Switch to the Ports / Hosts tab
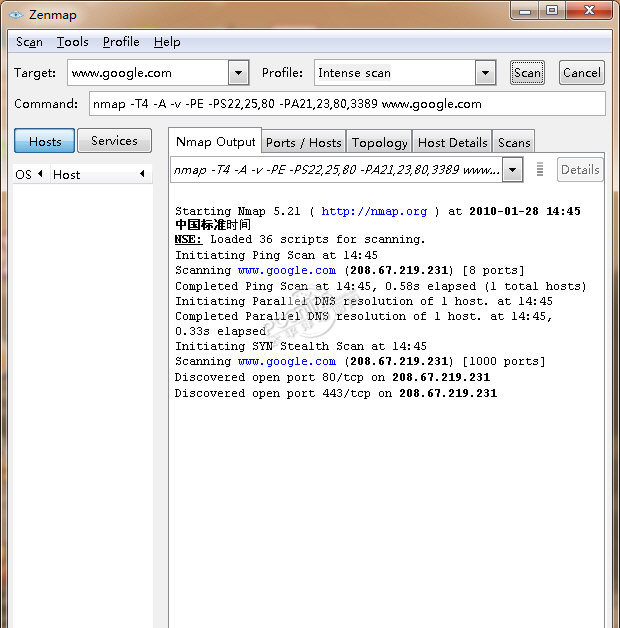The height and width of the screenshot is (628, 620). (x=304, y=143)
